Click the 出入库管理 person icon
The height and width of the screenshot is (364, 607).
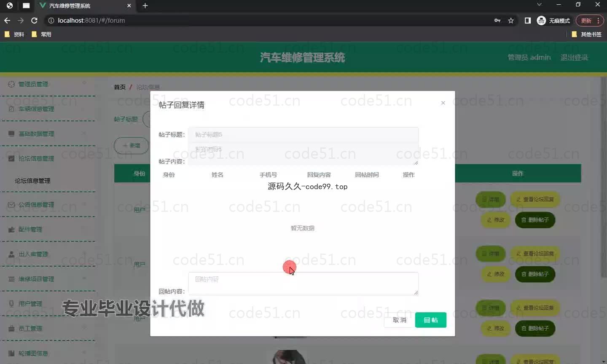[11, 254]
